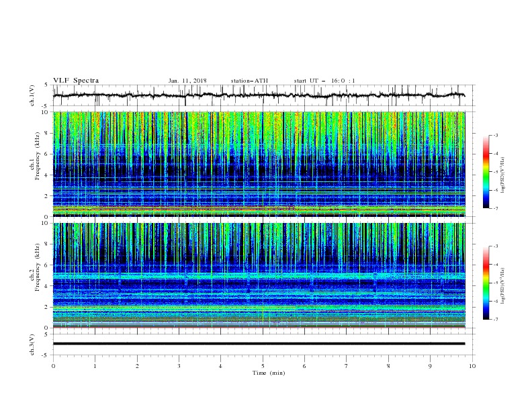The image size is (532, 411).
Task: Click the "4" tick on the time axis
Action: click(221, 366)
